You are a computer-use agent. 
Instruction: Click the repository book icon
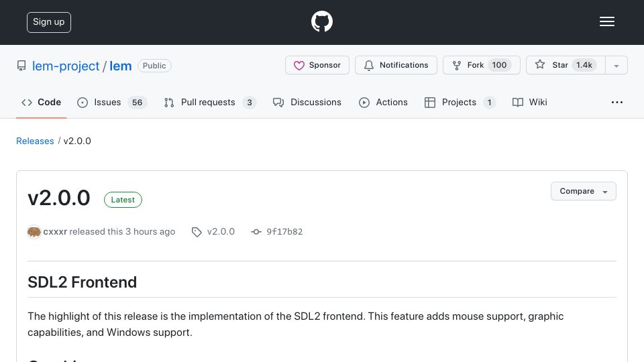coord(21,66)
